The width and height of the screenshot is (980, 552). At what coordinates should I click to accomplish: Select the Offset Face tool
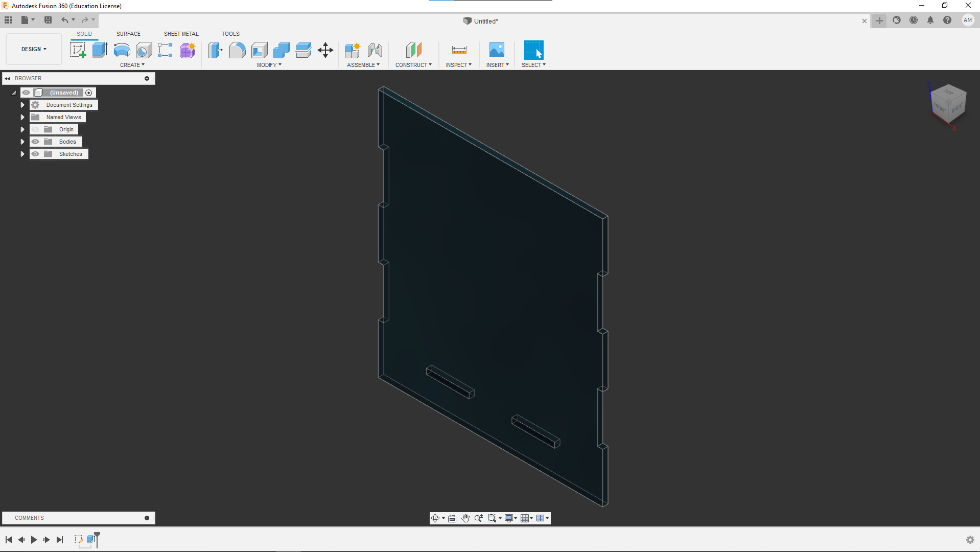303,50
